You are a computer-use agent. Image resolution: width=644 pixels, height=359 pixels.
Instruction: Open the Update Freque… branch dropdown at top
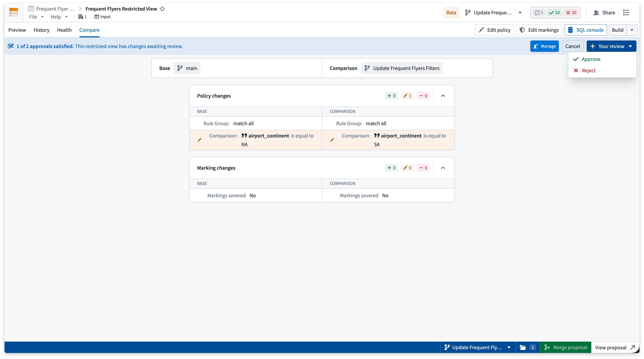493,12
